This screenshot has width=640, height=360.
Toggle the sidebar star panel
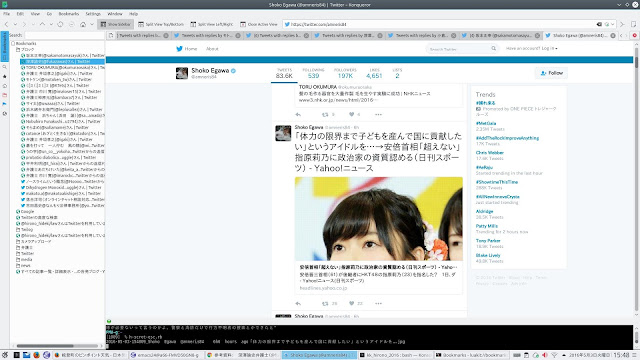click(4, 76)
